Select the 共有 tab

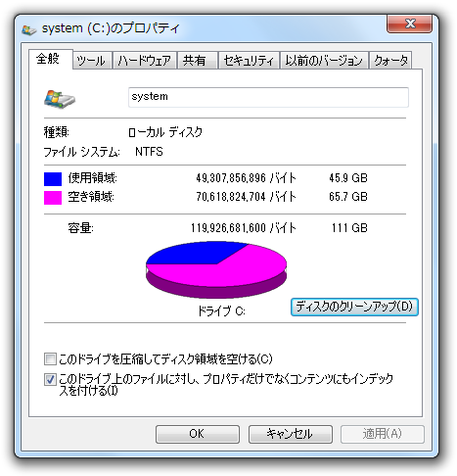[197, 61]
